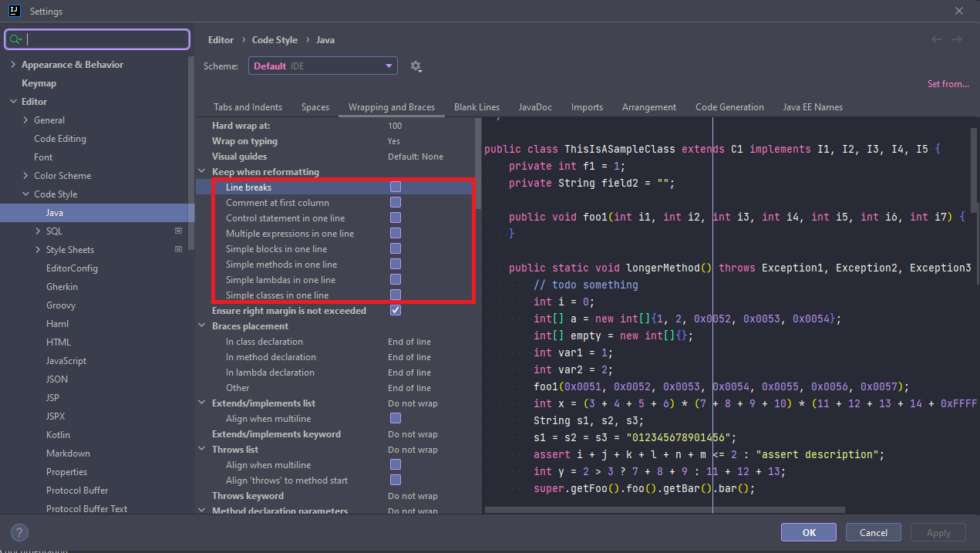Toggle Simple methods in one line
This screenshot has height=553, width=980.
pyautogui.click(x=395, y=264)
